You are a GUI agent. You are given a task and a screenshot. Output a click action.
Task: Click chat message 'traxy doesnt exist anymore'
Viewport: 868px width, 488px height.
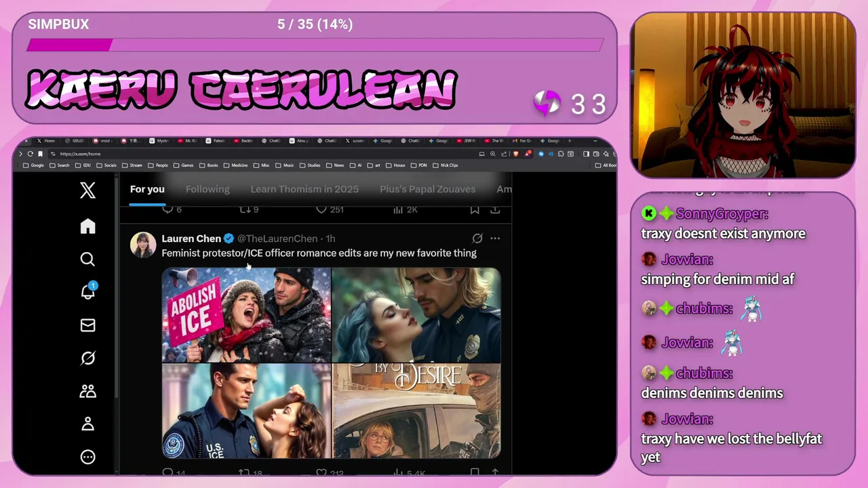click(x=723, y=233)
